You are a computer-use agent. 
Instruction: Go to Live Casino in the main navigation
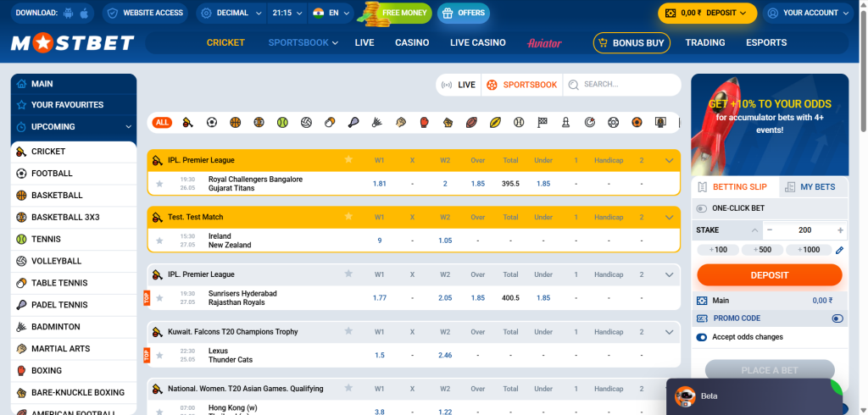pyautogui.click(x=478, y=42)
